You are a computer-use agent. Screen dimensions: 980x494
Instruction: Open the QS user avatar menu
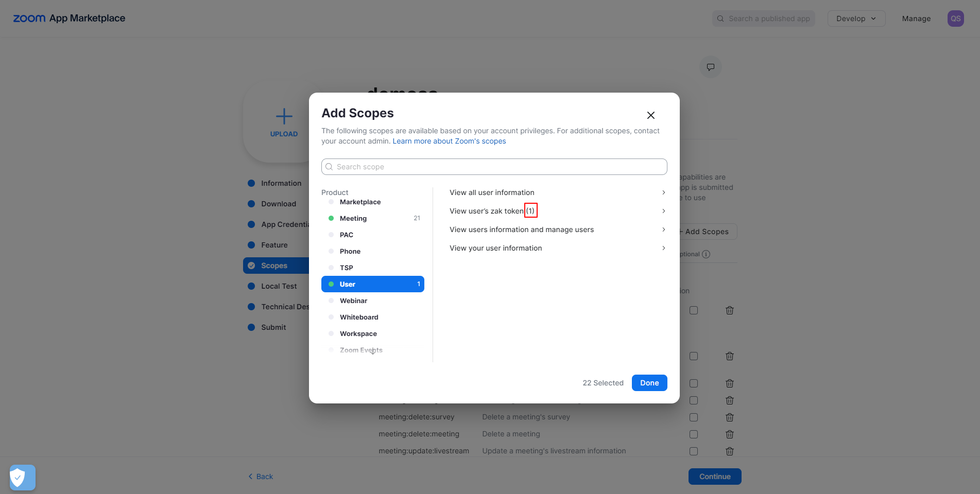[x=955, y=19]
